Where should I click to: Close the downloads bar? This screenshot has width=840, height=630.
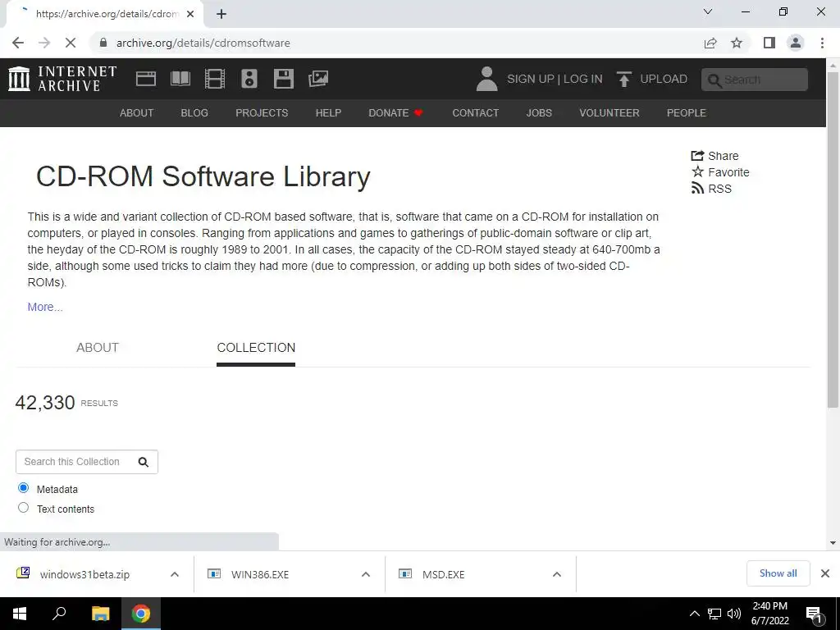pyautogui.click(x=825, y=573)
